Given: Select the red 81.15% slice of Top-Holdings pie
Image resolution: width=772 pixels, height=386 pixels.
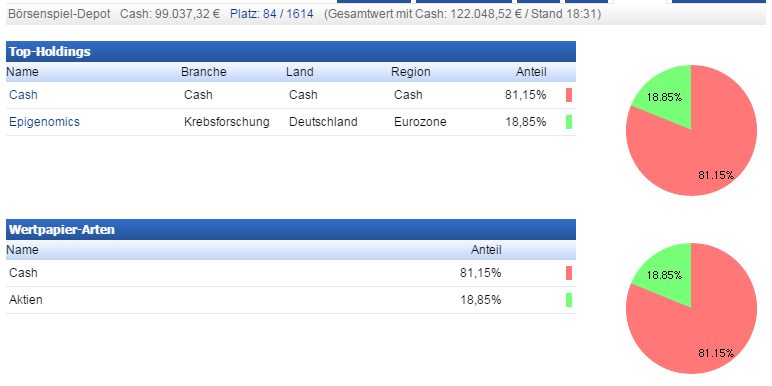Looking at the screenshot, I should click(699, 153).
